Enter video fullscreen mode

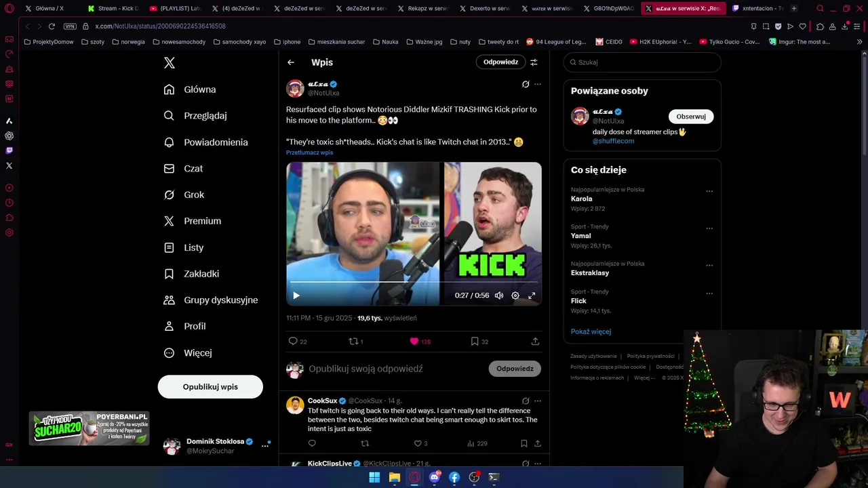coord(532,296)
